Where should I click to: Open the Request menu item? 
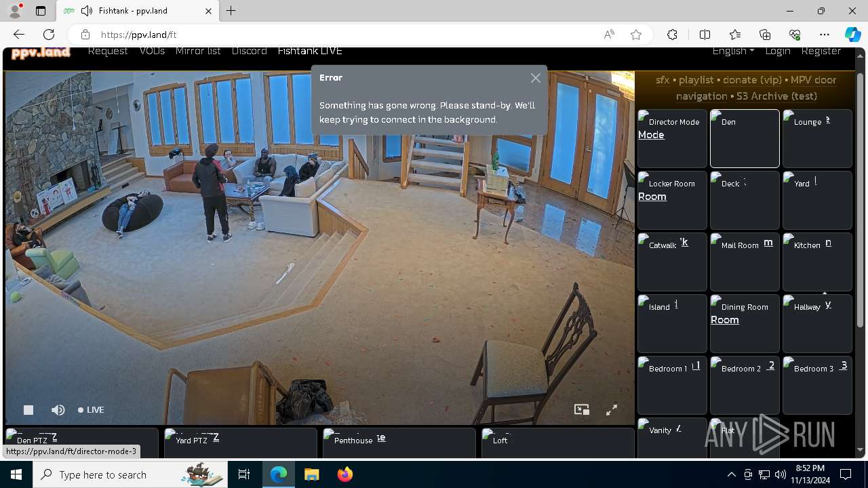tap(108, 51)
